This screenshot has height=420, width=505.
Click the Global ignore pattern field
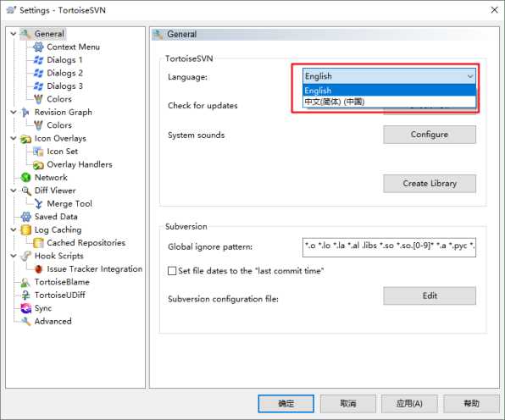389,247
